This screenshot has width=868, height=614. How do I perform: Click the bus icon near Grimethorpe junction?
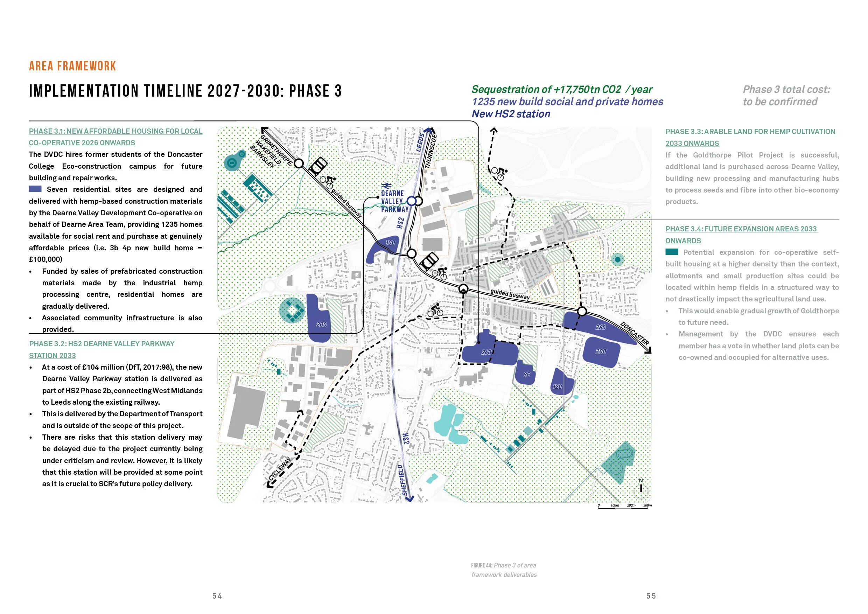pyautogui.click(x=317, y=166)
